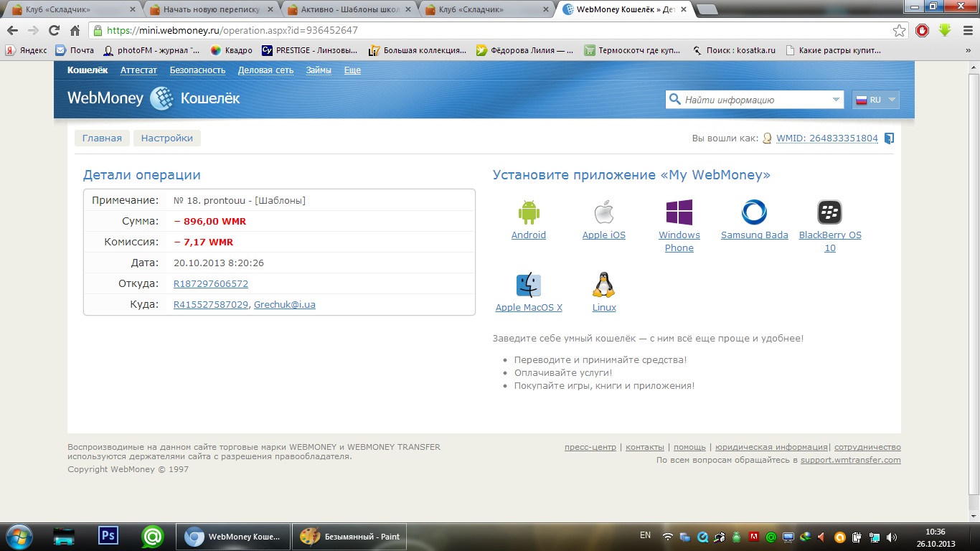Open the Почта bookmark
The image size is (980, 551).
pyautogui.click(x=75, y=50)
